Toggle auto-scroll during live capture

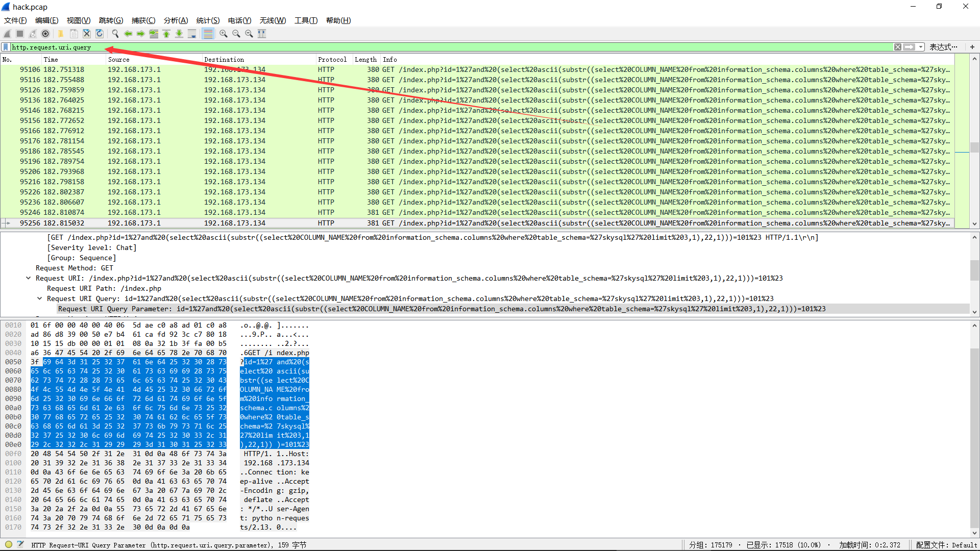pos(192,34)
